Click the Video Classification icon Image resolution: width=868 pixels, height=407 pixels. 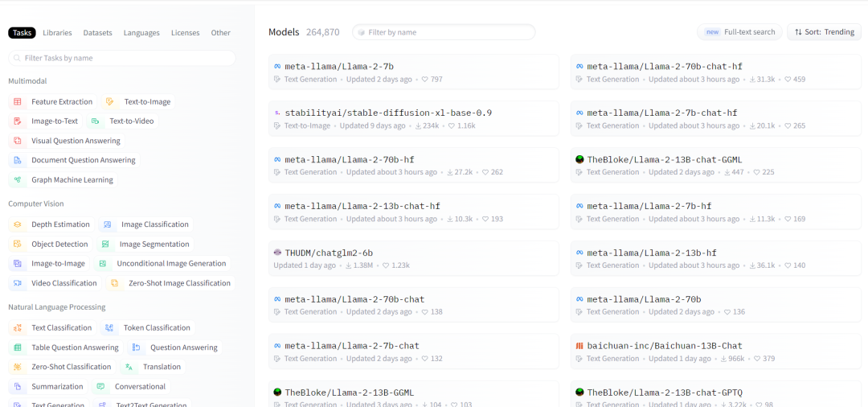coord(18,283)
